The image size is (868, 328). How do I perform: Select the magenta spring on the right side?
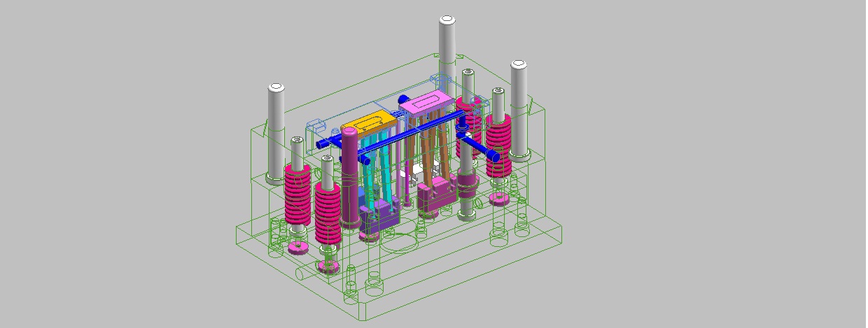click(x=499, y=146)
